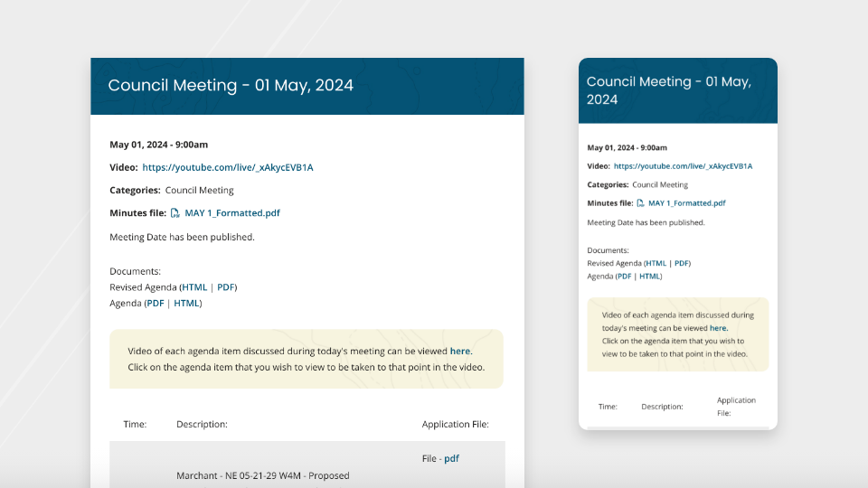This screenshot has height=488, width=868.
Task: Click the 'here' video link in the large card
Action: point(460,351)
